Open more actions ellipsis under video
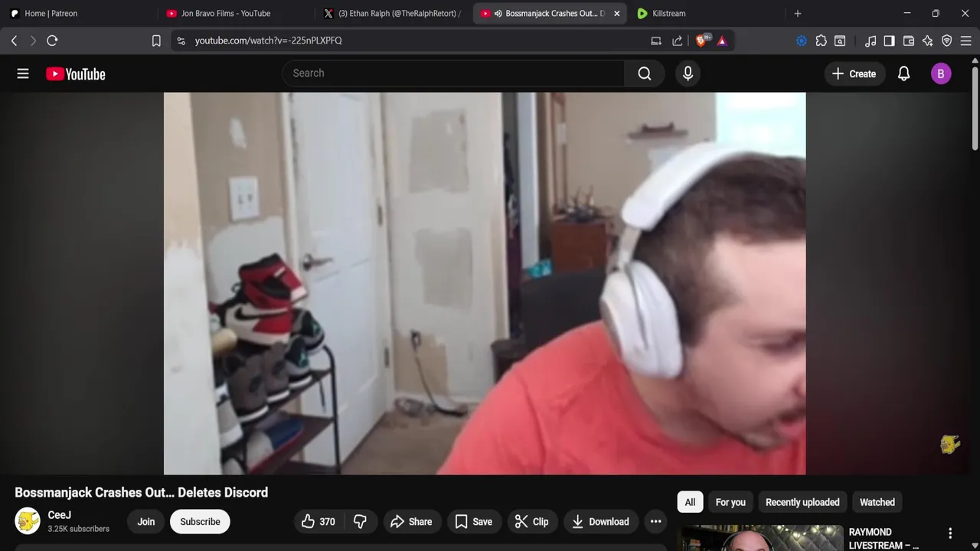 (x=655, y=522)
